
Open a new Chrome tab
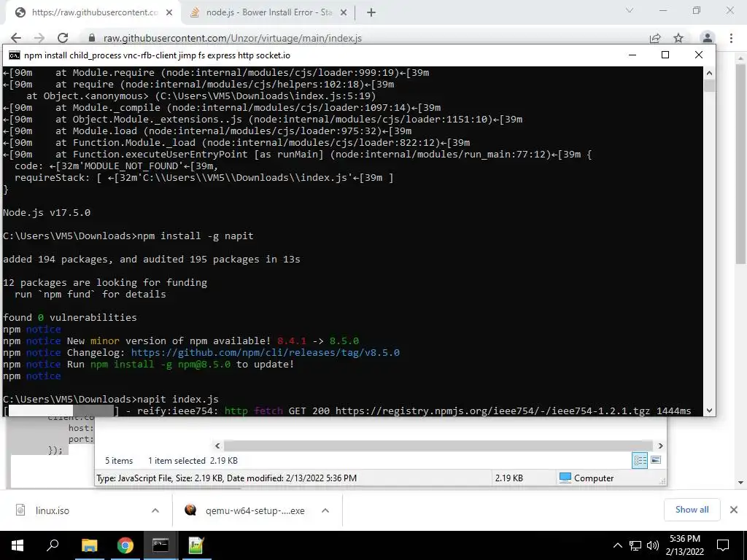371,12
